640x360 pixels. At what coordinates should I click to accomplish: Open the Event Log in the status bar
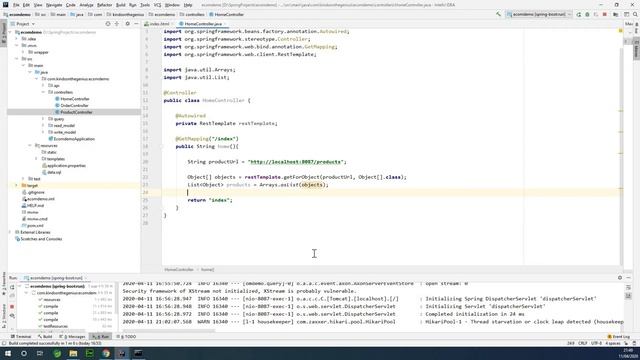(x=619, y=337)
